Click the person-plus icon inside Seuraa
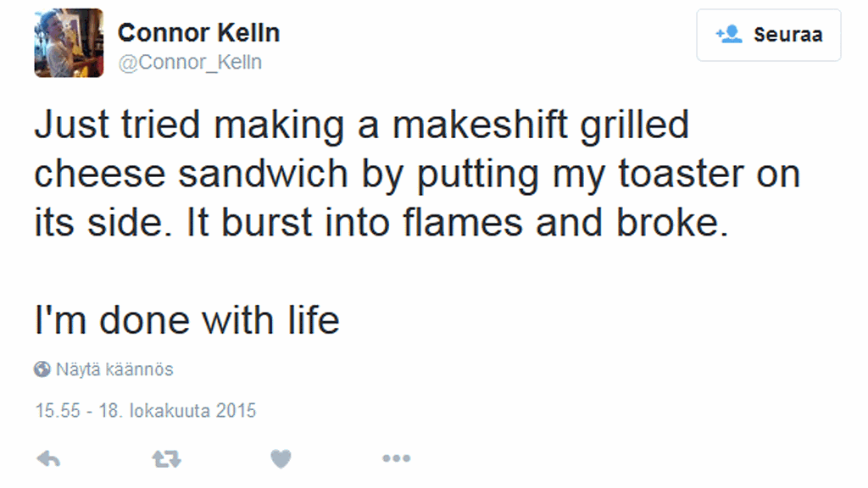 (x=728, y=35)
